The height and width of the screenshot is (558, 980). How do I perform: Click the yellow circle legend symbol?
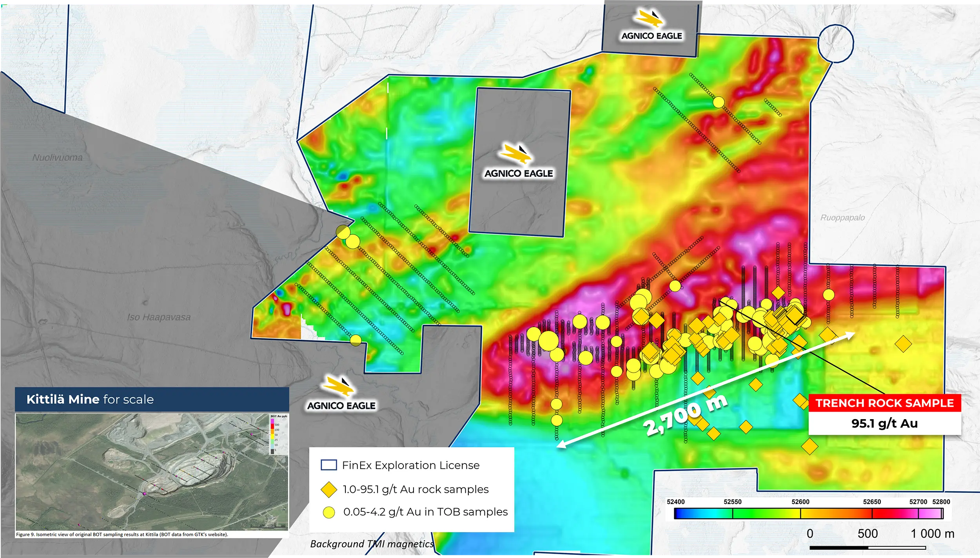click(x=328, y=512)
